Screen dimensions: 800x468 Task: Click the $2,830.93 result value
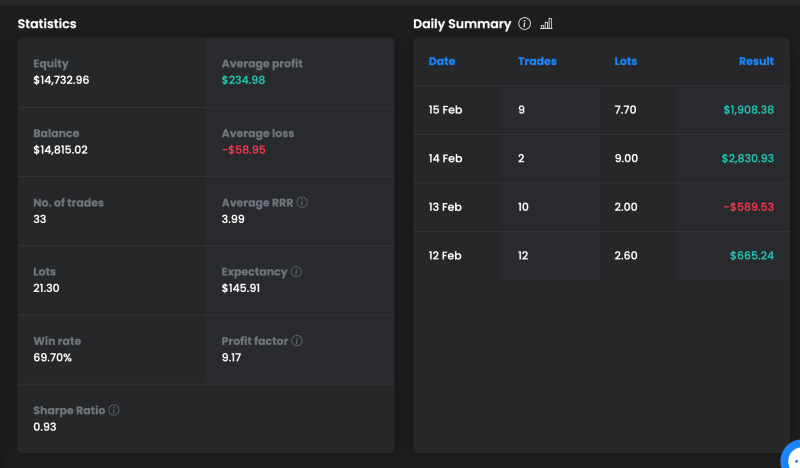(747, 159)
